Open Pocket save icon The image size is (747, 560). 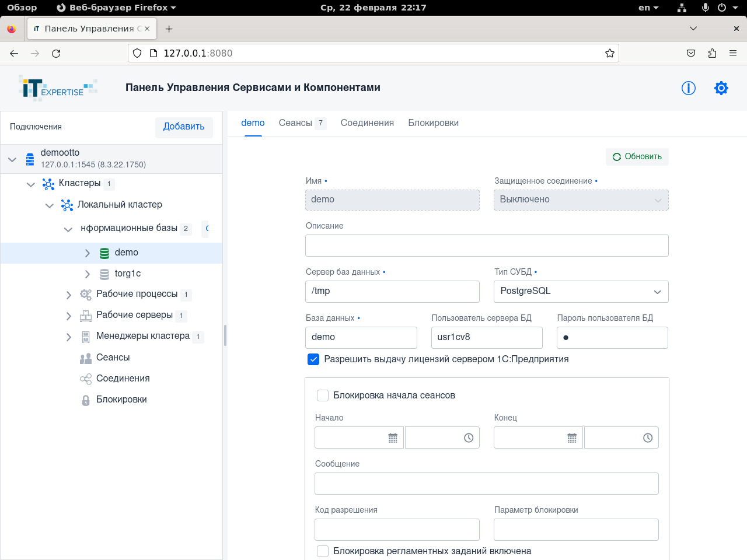tap(691, 53)
